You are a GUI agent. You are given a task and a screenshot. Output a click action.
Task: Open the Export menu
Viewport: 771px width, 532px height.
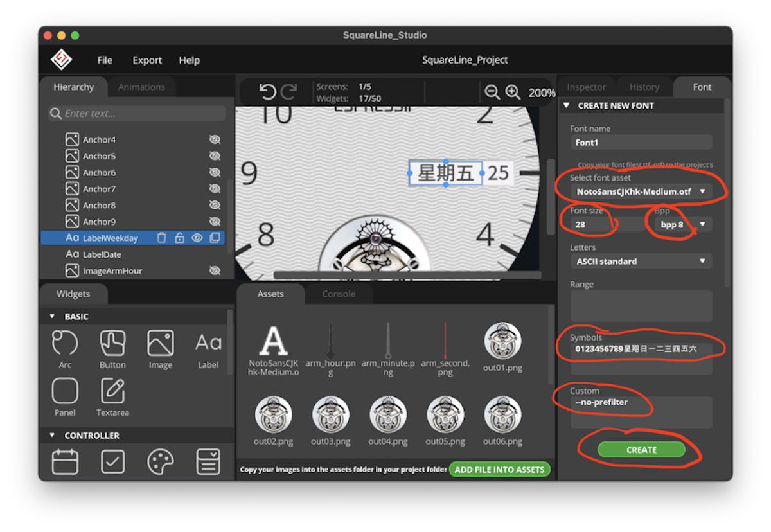click(147, 60)
